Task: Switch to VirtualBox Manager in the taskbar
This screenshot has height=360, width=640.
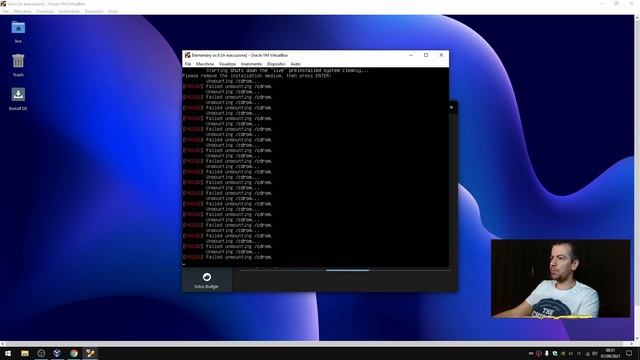Action: coord(57,353)
